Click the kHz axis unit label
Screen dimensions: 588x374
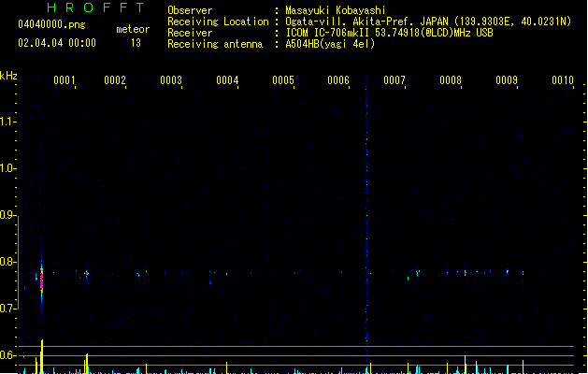(8, 76)
